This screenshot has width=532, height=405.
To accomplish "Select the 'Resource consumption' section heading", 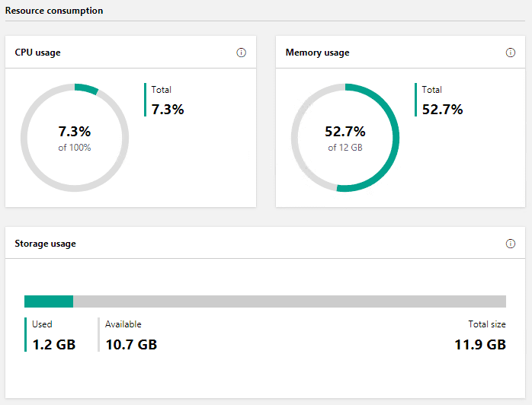I will tap(54, 11).
